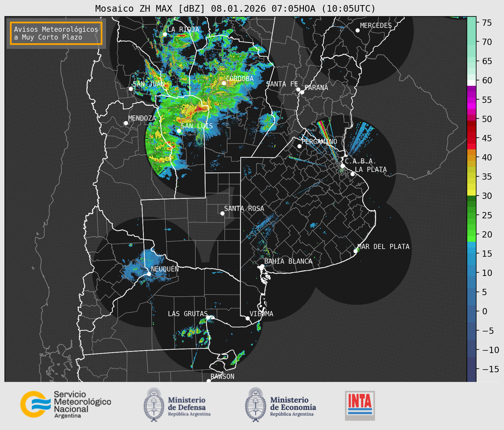Click the LA PLATA city label

tap(371, 170)
